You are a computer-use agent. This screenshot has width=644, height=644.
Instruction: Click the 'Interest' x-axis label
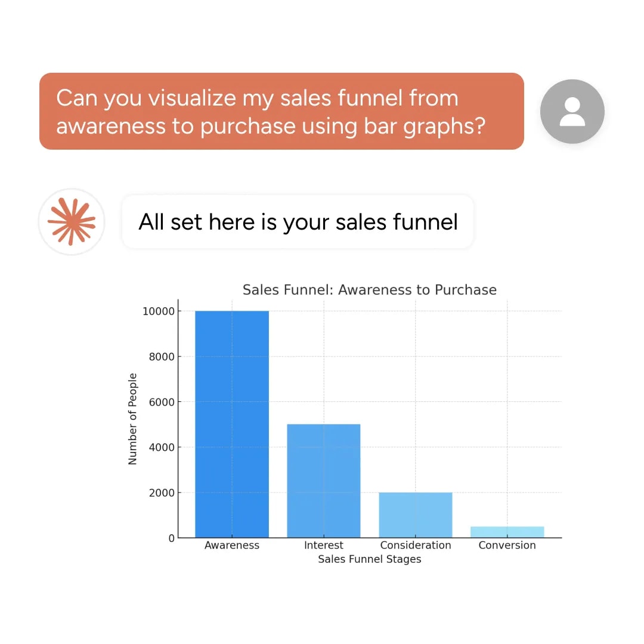coord(324,545)
